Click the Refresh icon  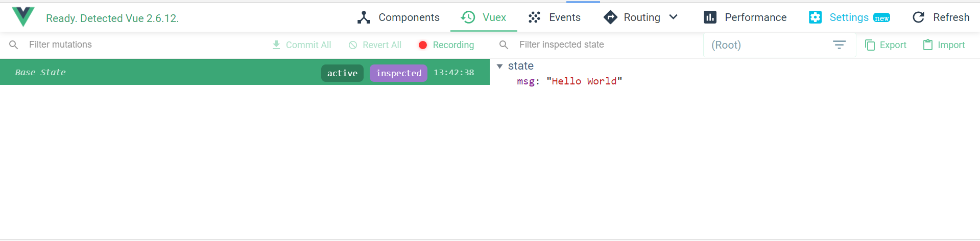(x=918, y=17)
